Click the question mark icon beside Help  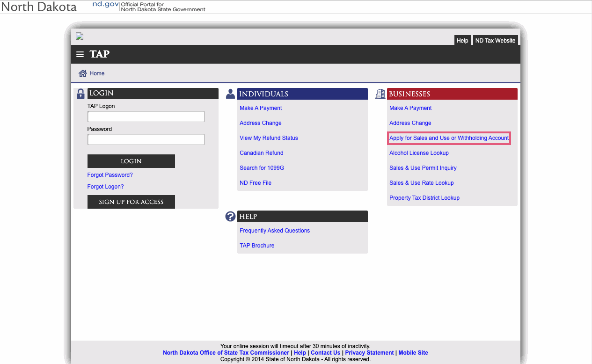tap(230, 217)
